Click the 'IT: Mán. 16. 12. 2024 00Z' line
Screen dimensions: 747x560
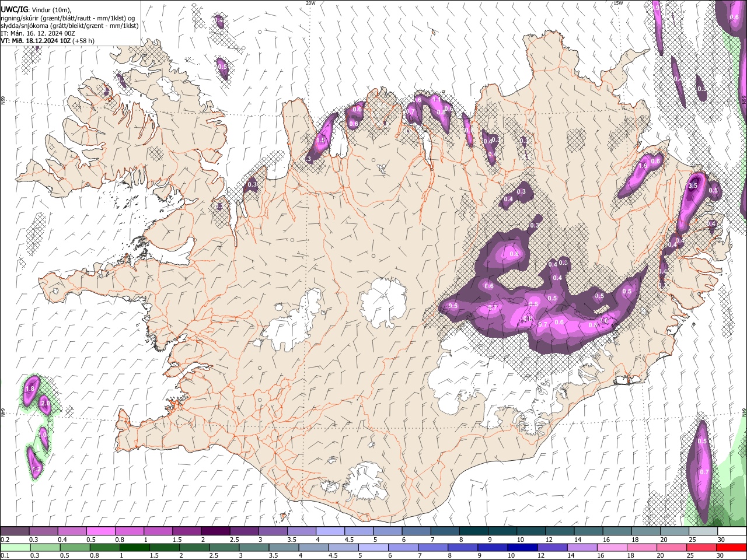pos(38,33)
